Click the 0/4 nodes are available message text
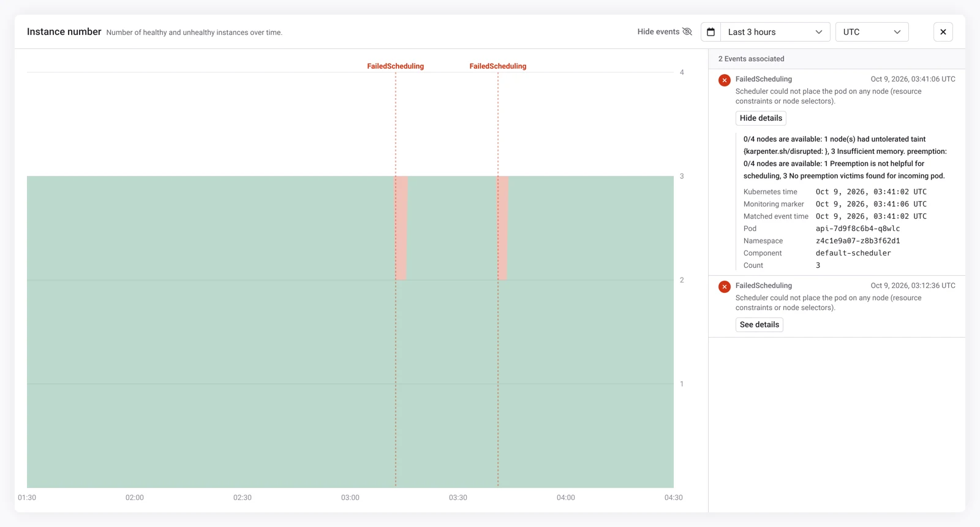 click(x=845, y=157)
